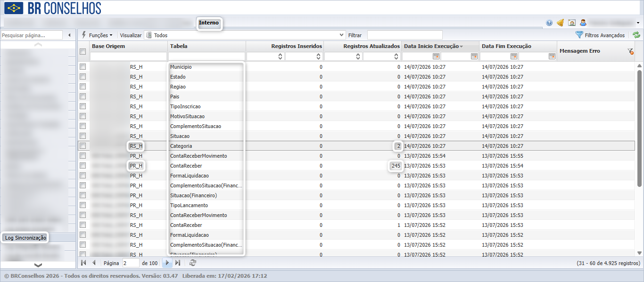This screenshot has width=644, height=282.
Task: Tick the checkbox for the Municipio row
Action: coord(83,67)
